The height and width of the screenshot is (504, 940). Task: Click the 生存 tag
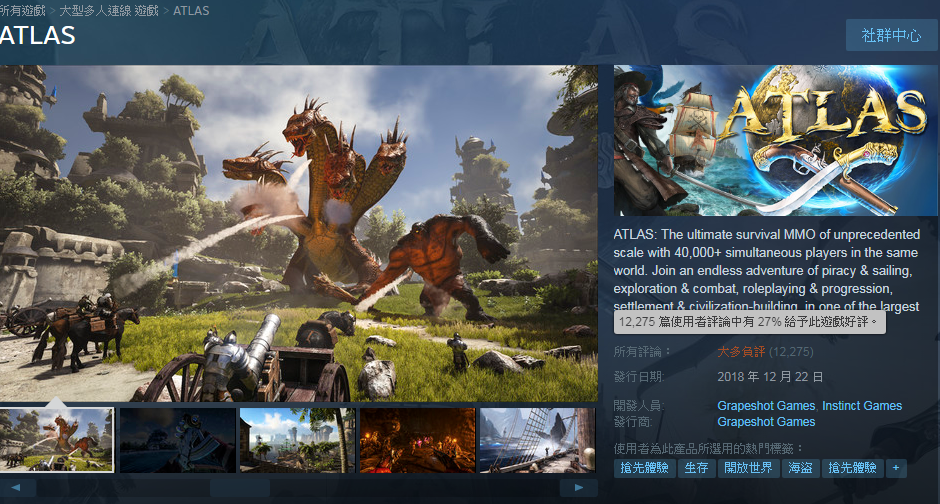click(x=697, y=468)
